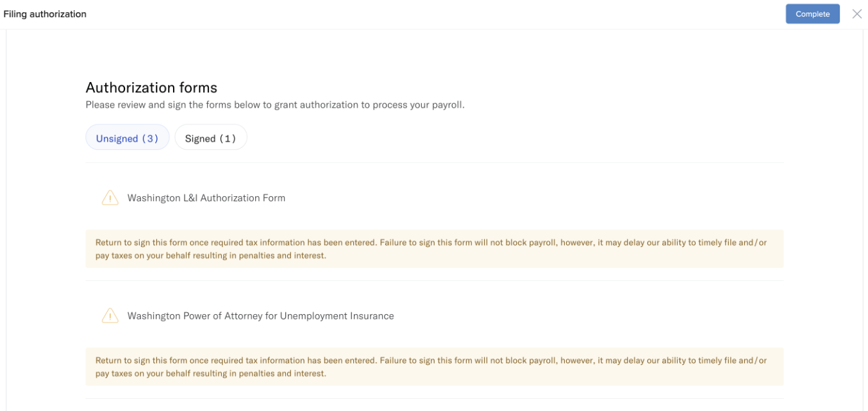Click the blank header bar left of Complete
Screen dimensions: 868x411
(x=436, y=14)
